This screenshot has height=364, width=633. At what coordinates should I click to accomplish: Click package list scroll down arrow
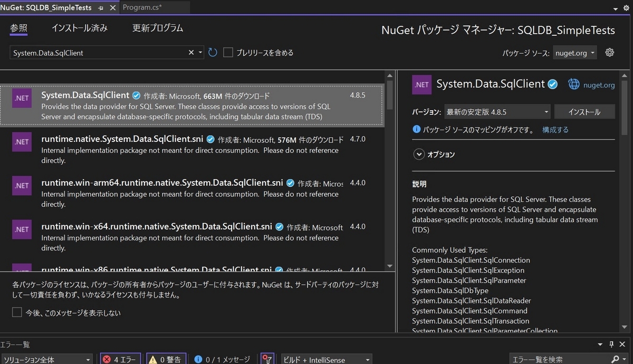(x=390, y=266)
